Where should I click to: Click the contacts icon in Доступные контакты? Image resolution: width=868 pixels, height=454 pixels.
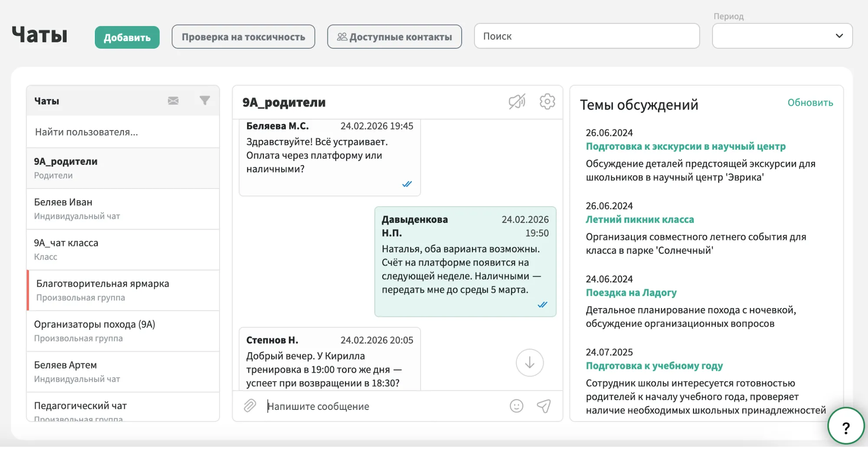[x=342, y=37]
